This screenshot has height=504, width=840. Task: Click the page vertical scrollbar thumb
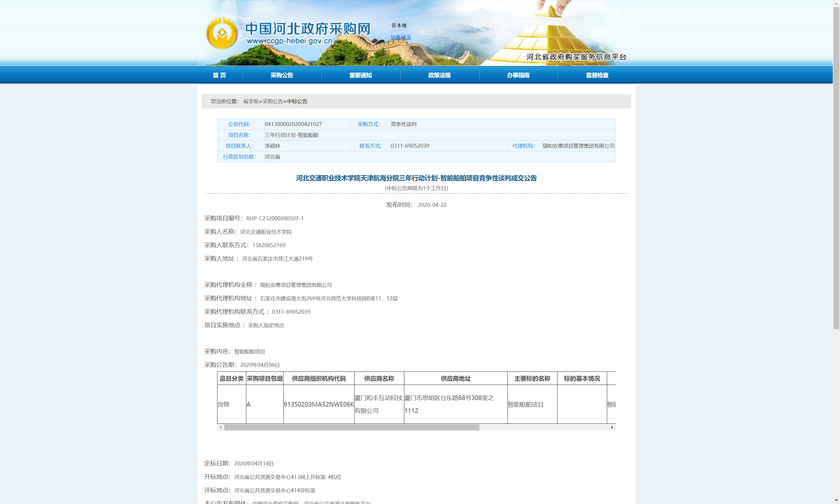pos(836,168)
